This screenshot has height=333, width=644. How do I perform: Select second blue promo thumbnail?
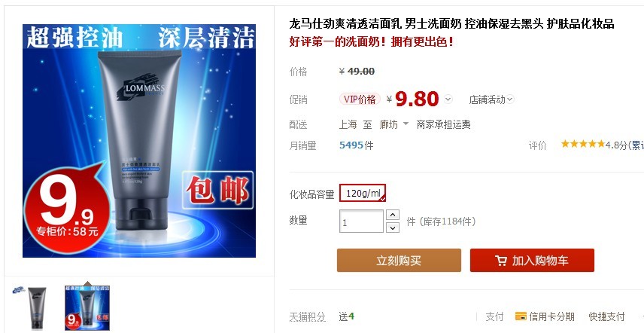87,308
